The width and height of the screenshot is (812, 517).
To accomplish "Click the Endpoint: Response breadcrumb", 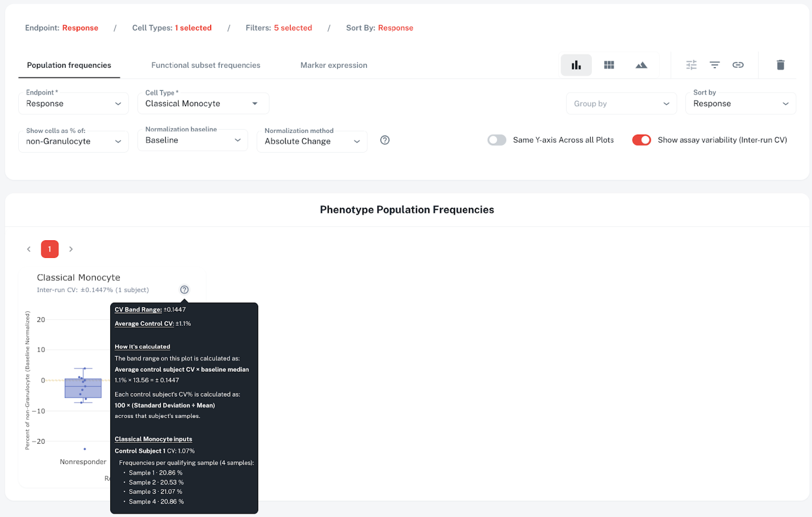I will [x=61, y=28].
